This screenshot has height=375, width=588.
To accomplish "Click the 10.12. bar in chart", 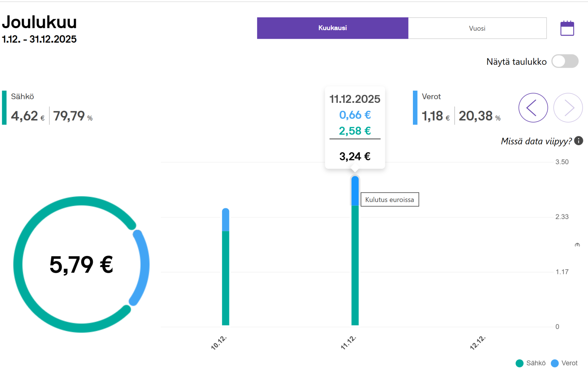I will pos(226,267).
